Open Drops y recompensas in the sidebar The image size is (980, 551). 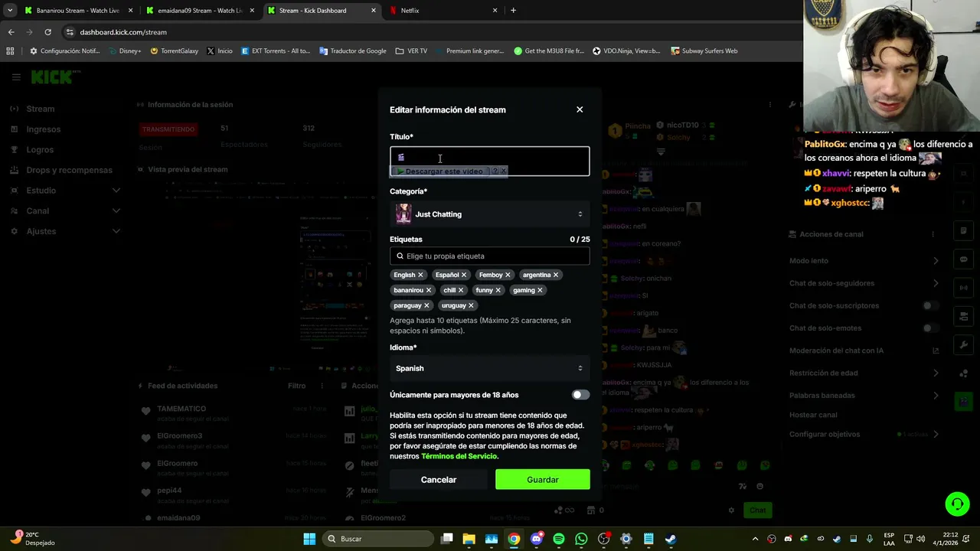click(x=69, y=170)
